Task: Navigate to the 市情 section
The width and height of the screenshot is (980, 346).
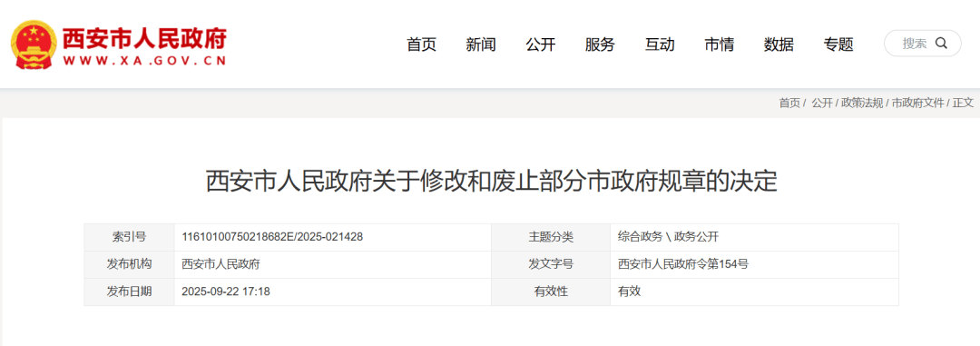Action: [720, 44]
